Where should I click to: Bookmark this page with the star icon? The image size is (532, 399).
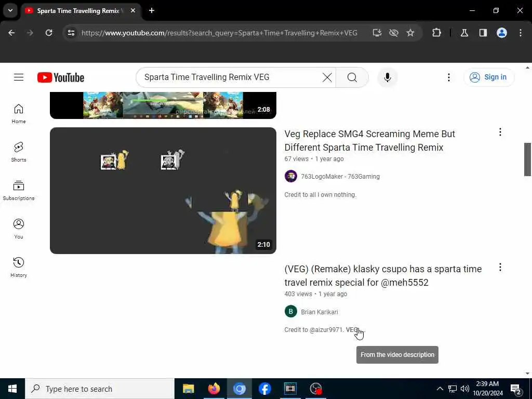pyautogui.click(x=410, y=33)
